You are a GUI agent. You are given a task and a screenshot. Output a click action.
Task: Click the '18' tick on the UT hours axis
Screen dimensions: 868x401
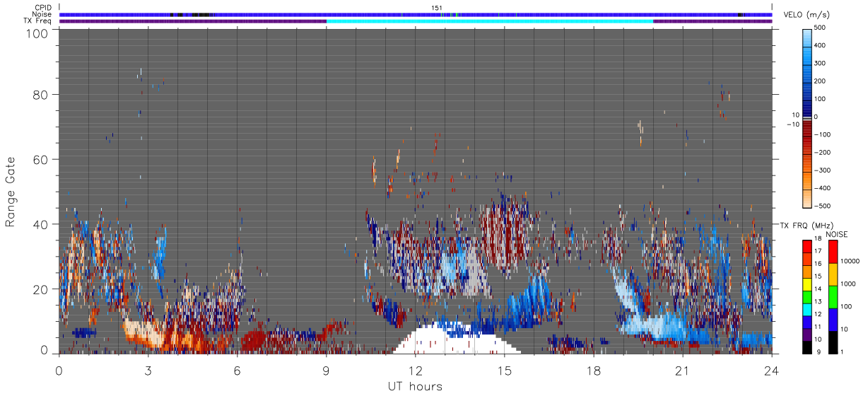[594, 370]
